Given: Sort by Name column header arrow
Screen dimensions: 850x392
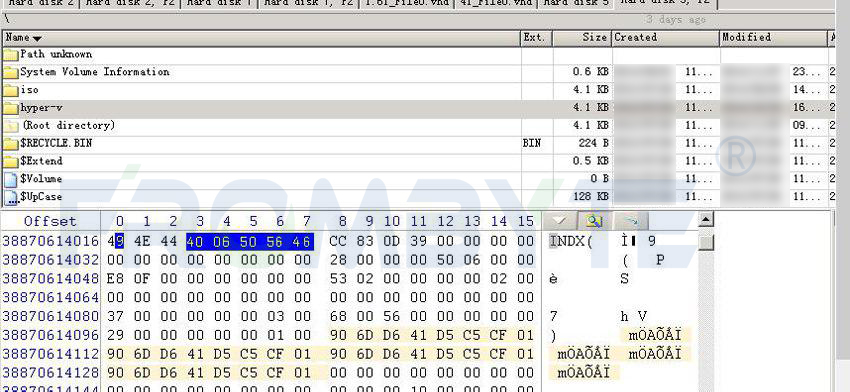Looking at the screenshot, I should click(37, 38).
